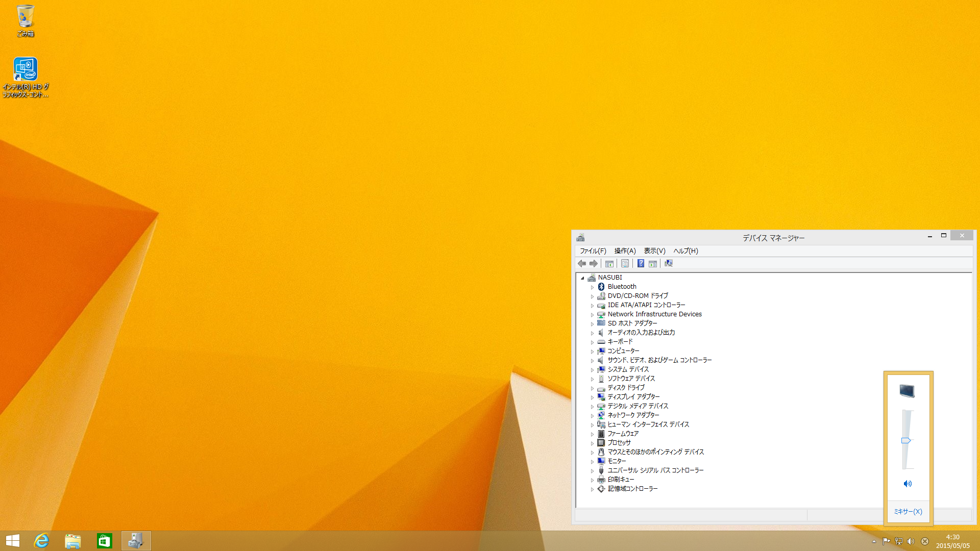Viewport: 980px width, 551px height.
Task: Click the volume slider handle
Action: (x=906, y=440)
